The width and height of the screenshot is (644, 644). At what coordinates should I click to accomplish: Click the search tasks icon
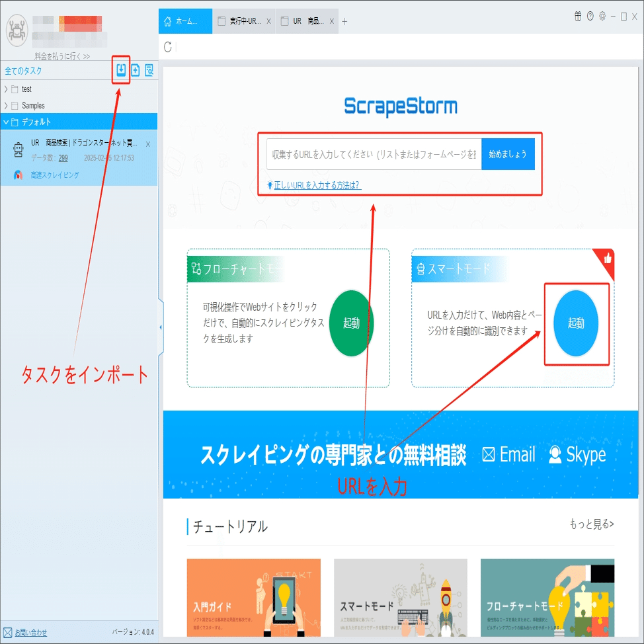149,70
